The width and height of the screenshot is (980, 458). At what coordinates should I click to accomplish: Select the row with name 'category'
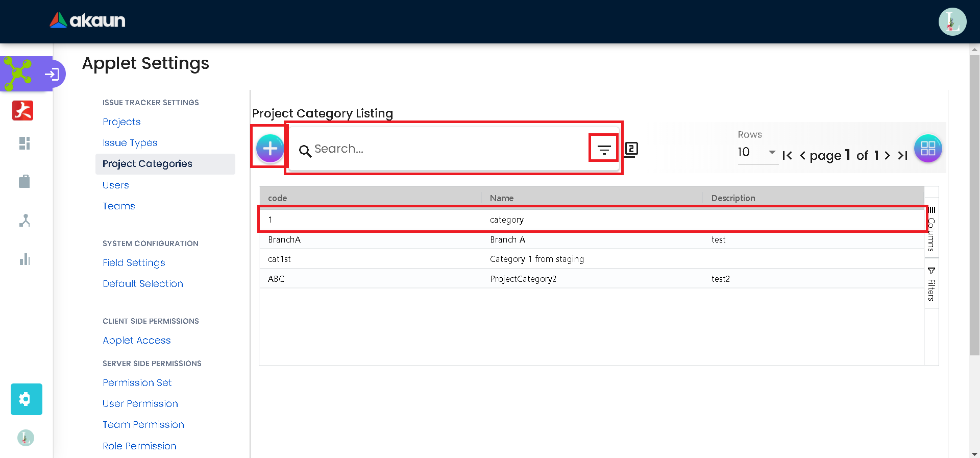point(592,220)
